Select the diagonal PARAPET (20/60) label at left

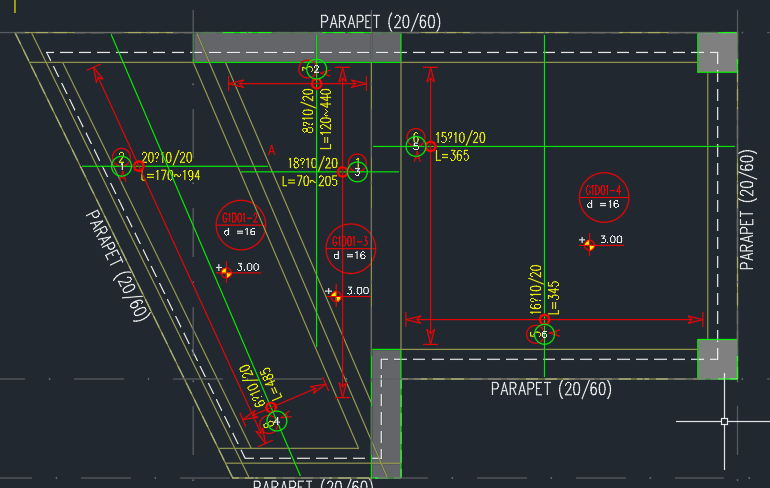(x=118, y=265)
